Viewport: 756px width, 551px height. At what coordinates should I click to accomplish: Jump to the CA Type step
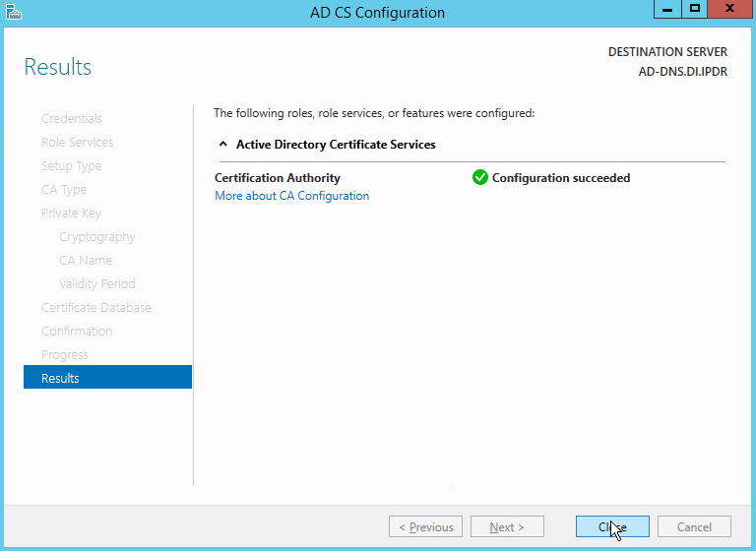click(64, 190)
